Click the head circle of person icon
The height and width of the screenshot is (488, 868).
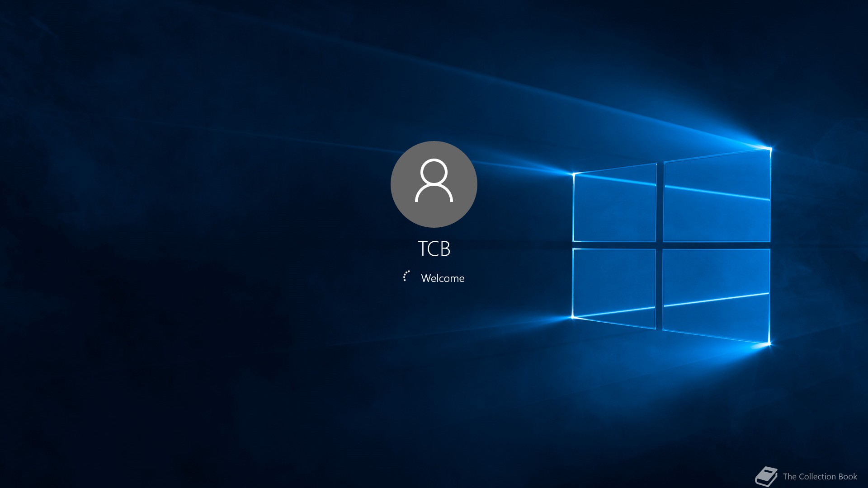(434, 172)
